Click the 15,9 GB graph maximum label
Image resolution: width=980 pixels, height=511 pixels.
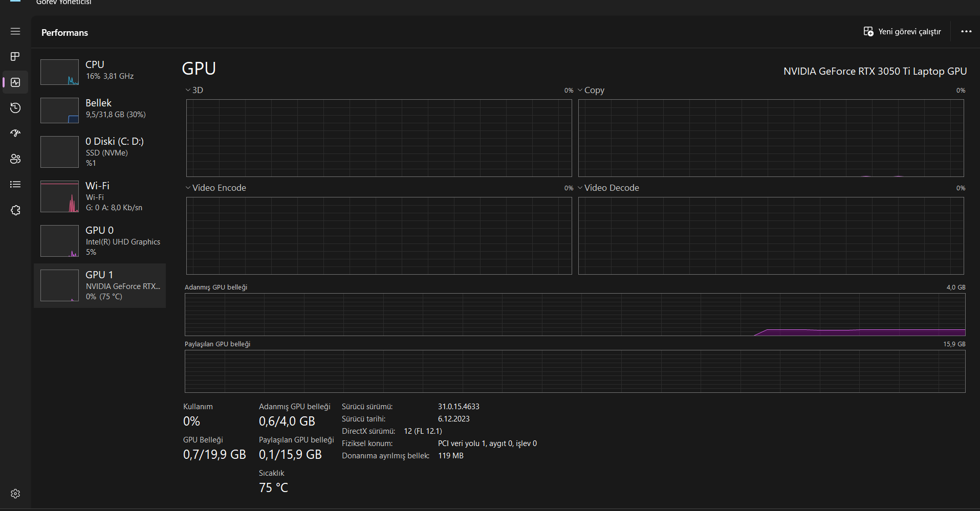[x=954, y=344]
